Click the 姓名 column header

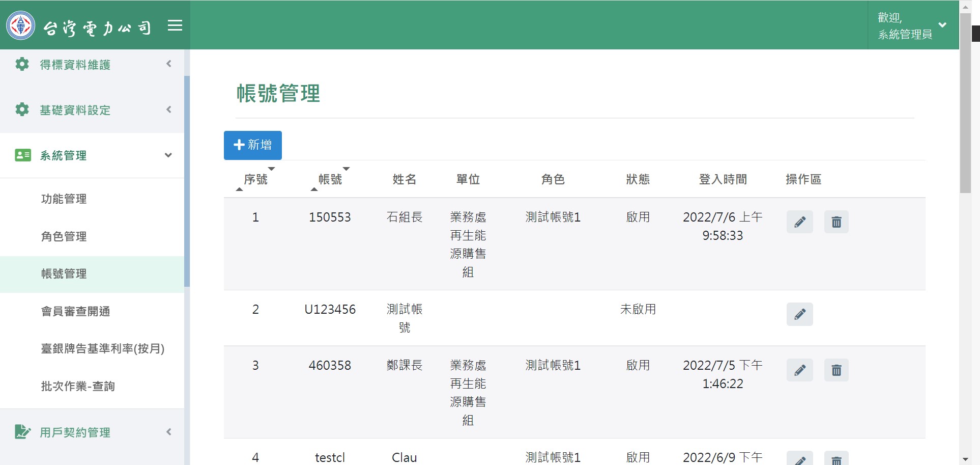click(x=405, y=179)
